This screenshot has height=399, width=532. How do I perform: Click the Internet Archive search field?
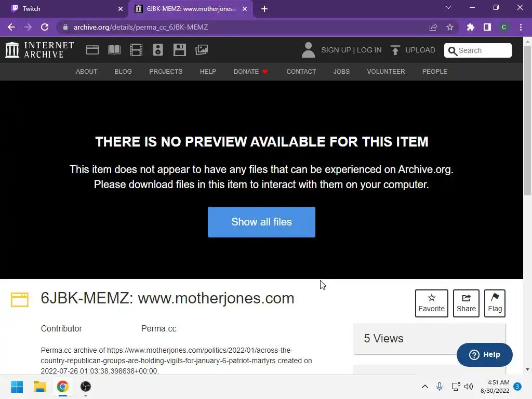[478, 50]
